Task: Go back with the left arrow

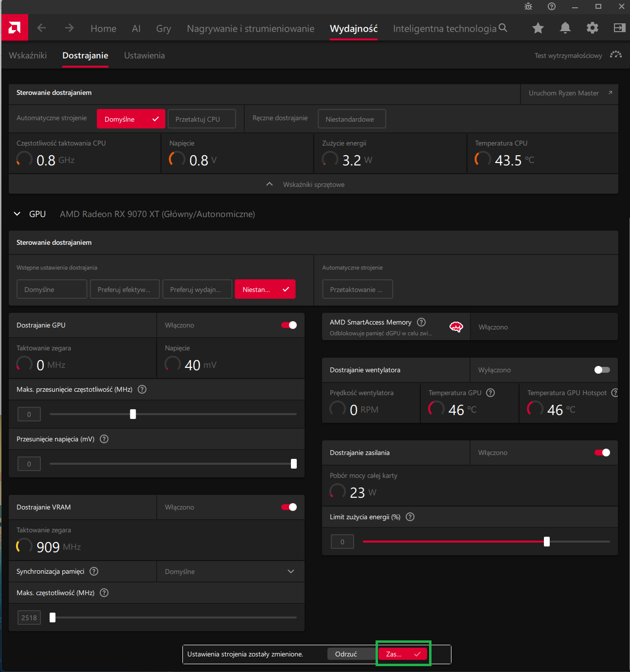Action: [x=42, y=28]
